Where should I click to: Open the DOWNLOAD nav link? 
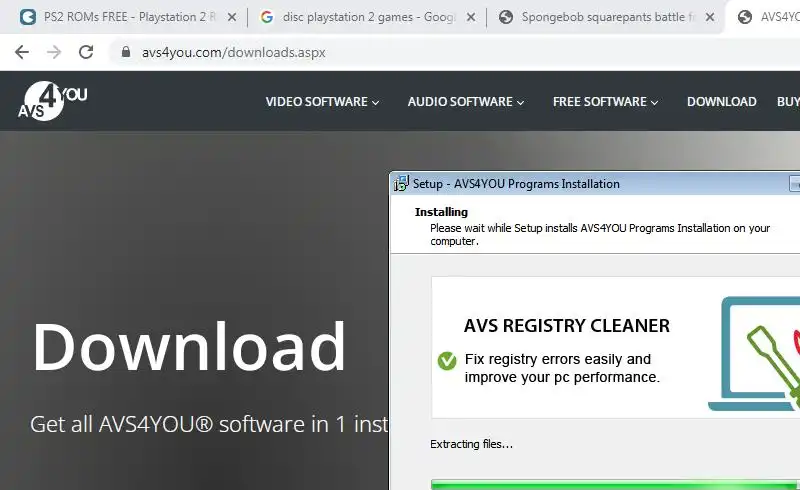click(x=721, y=102)
